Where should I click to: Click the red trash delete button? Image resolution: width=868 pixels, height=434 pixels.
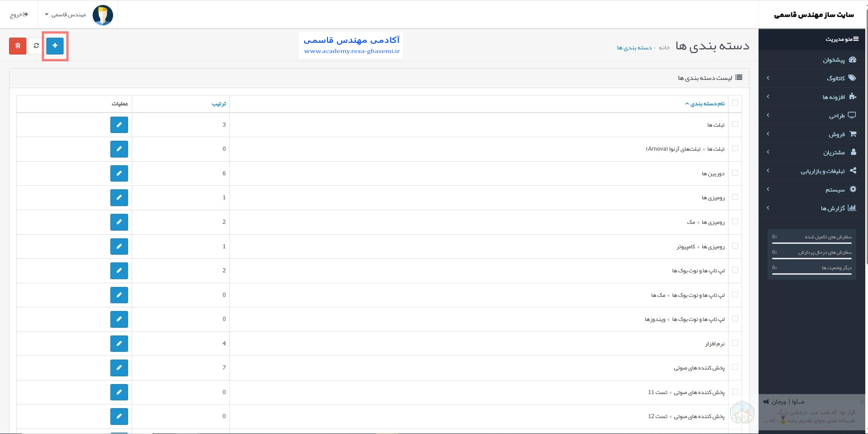pyautogui.click(x=18, y=46)
